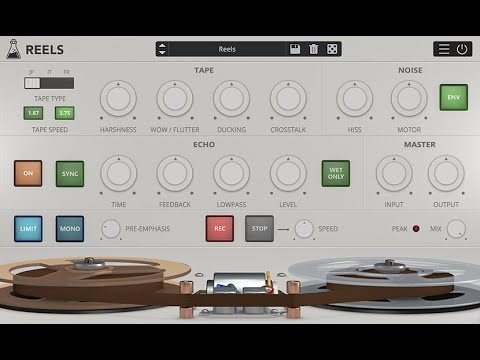480x360 pixels.
Task: Toggle the echo SYNC button
Action: 70,174
